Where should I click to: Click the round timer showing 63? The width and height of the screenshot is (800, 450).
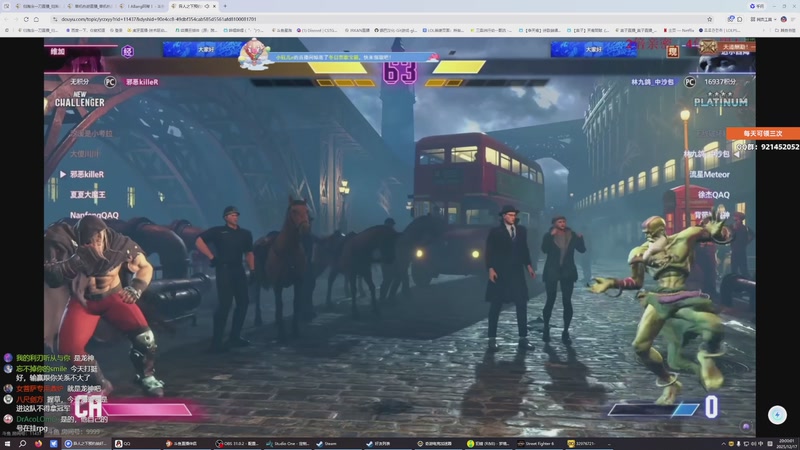click(x=399, y=73)
